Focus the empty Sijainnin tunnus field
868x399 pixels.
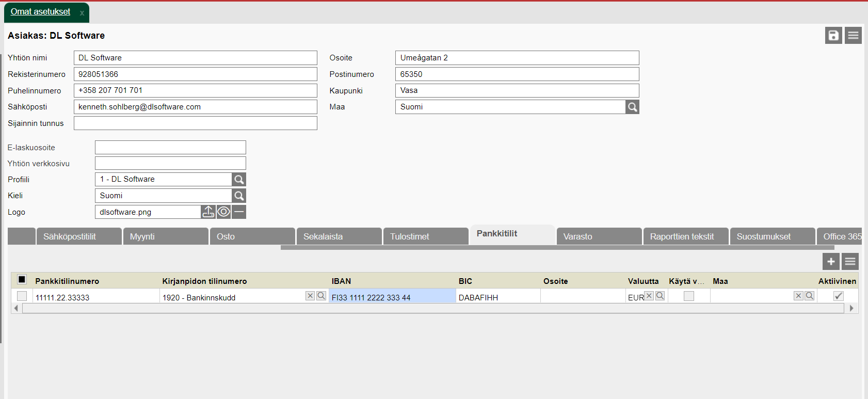196,123
